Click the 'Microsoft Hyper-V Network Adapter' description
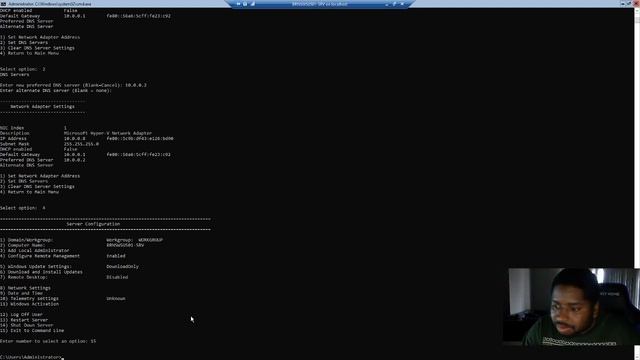 pos(108,133)
